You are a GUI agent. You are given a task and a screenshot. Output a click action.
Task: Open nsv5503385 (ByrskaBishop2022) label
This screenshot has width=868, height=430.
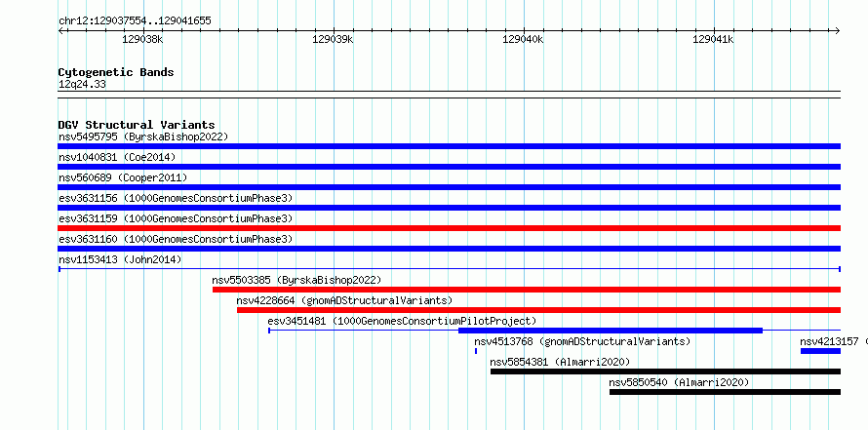(x=296, y=280)
